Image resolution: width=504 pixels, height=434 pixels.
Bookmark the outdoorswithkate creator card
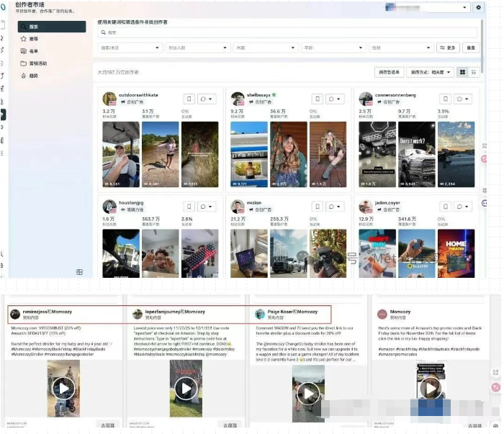(x=189, y=99)
